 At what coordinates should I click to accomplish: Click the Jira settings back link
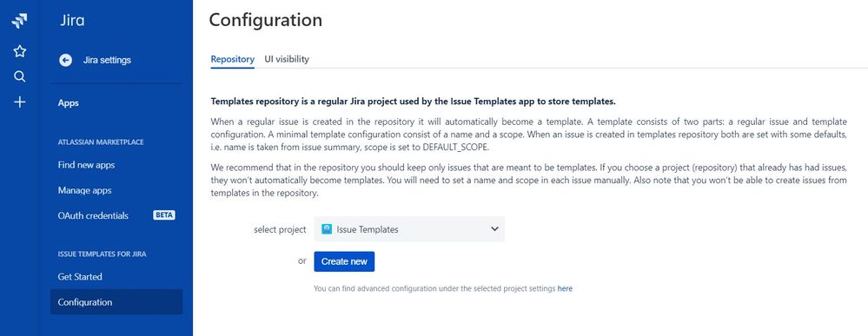(108, 60)
